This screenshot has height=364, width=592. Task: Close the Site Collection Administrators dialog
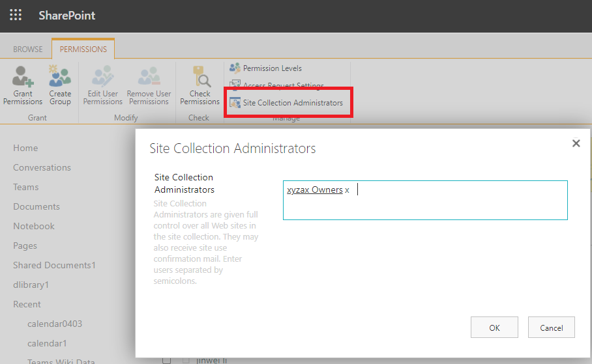click(x=576, y=143)
